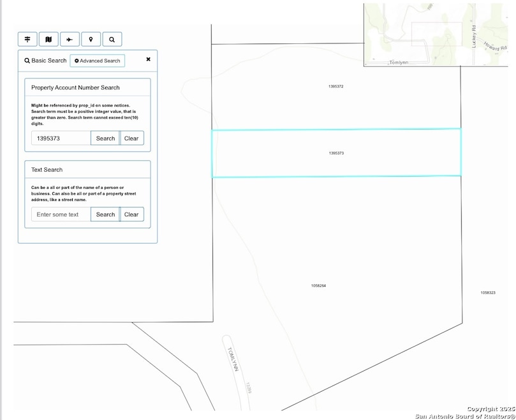Activate the location pin marker tool
Viewport: 516px width, 420px height.
[91, 40]
